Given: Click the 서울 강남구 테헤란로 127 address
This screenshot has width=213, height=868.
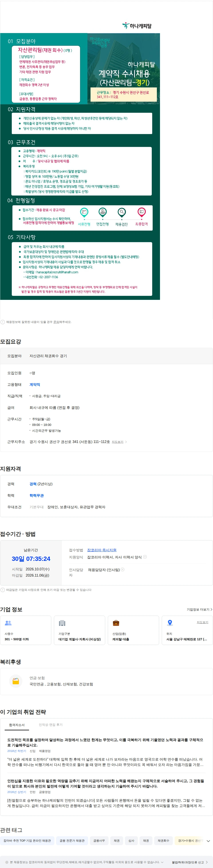Looking at the screenshot, I should (187, 639).
